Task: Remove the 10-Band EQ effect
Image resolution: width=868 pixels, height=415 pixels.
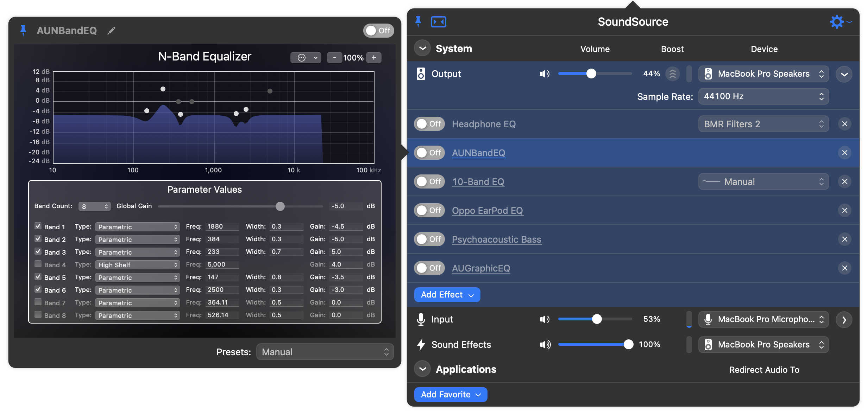Action: click(x=844, y=181)
